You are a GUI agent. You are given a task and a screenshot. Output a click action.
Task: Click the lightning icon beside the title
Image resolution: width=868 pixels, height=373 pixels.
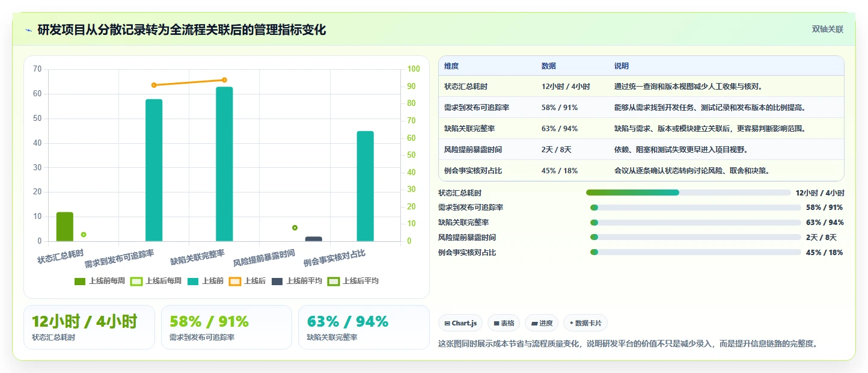(28, 29)
